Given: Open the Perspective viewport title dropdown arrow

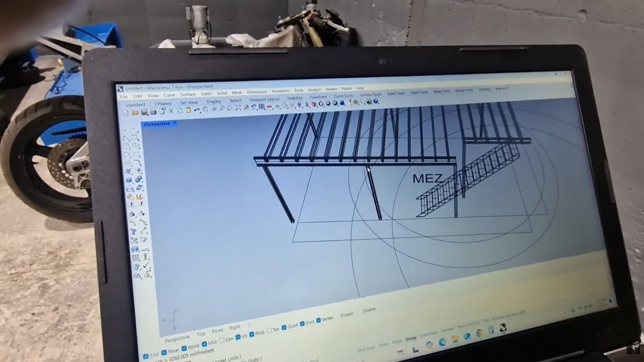Looking at the screenshot, I should [175, 123].
